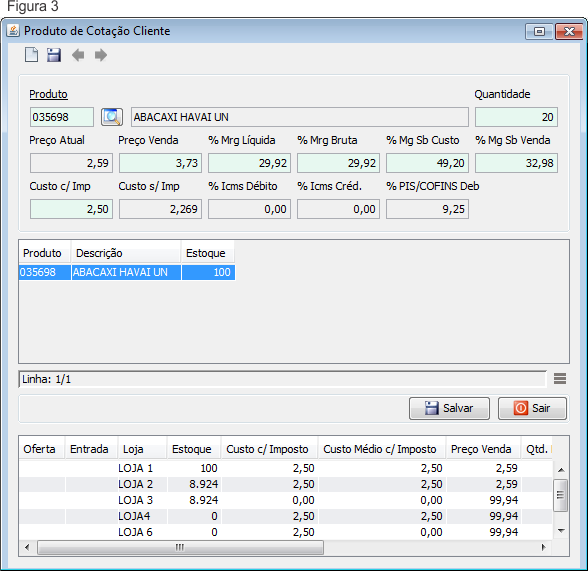This screenshot has width=588, height=571.
Task: Select the LOJA 3 row in store table
Action: [286, 500]
